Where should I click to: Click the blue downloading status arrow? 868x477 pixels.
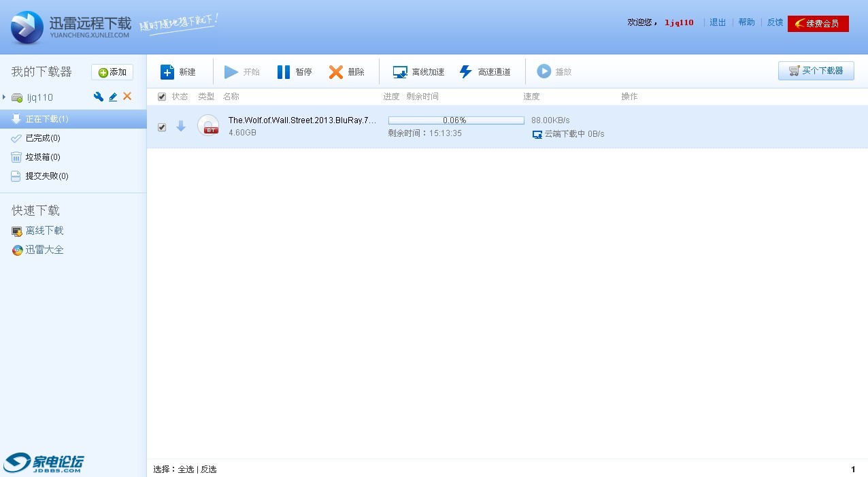181,126
